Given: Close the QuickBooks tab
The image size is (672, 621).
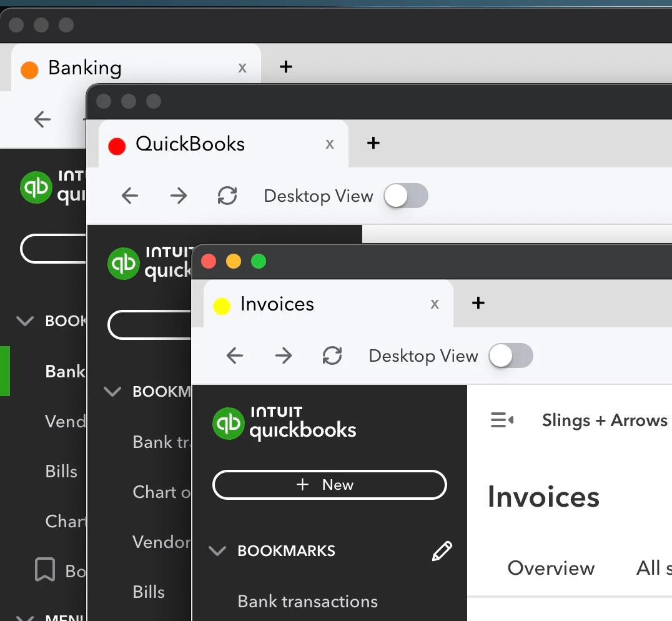Looking at the screenshot, I should click(330, 144).
